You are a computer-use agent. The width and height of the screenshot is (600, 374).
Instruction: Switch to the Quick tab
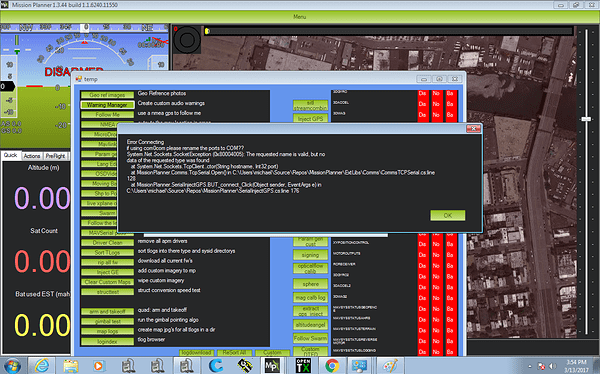(x=10, y=155)
